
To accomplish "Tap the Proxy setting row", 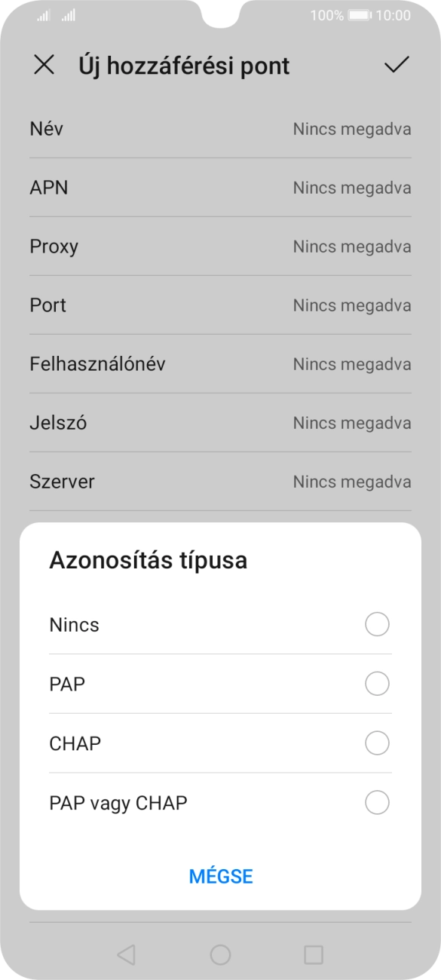I will (x=220, y=246).
